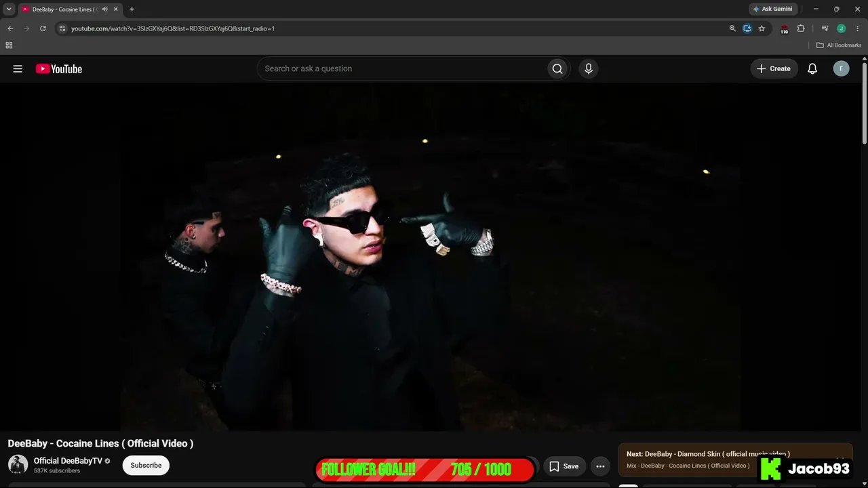This screenshot has height=488, width=868.
Task: Open the YouTube account avatar menu
Action: 841,68
